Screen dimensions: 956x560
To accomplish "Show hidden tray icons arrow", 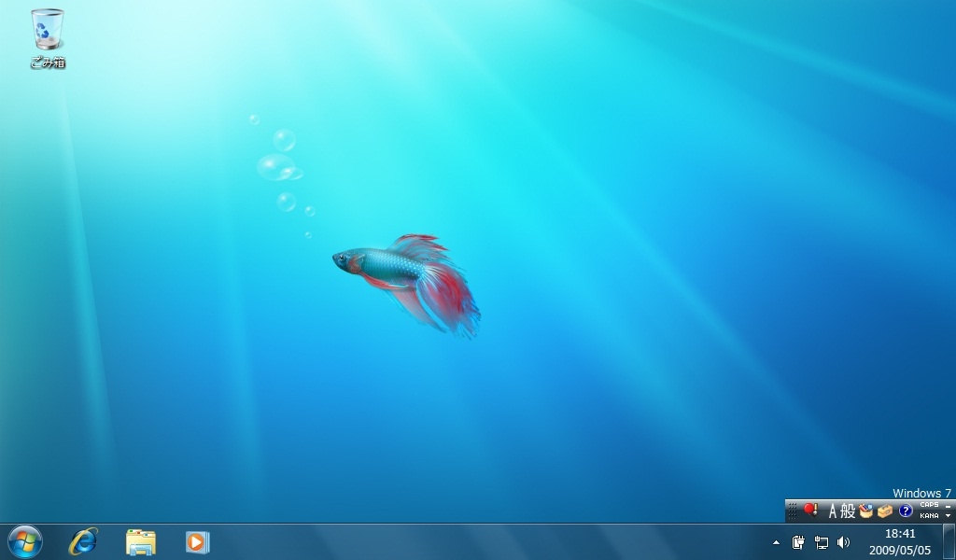I will (x=776, y=542).
